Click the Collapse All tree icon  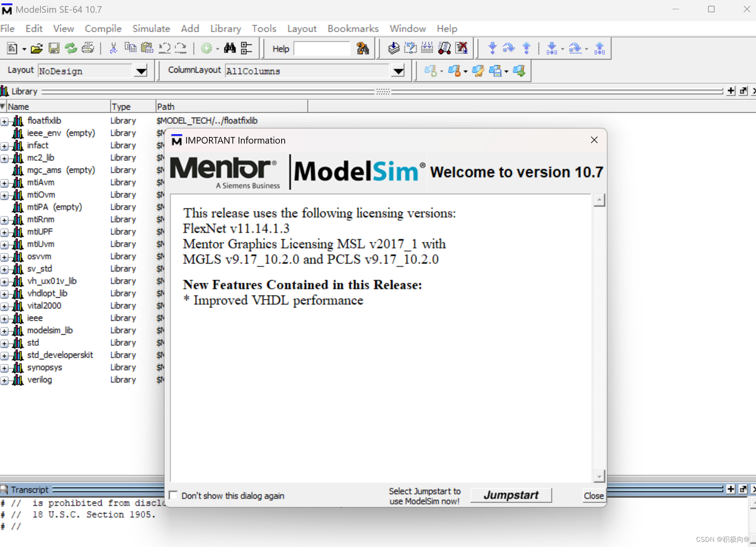247,48
